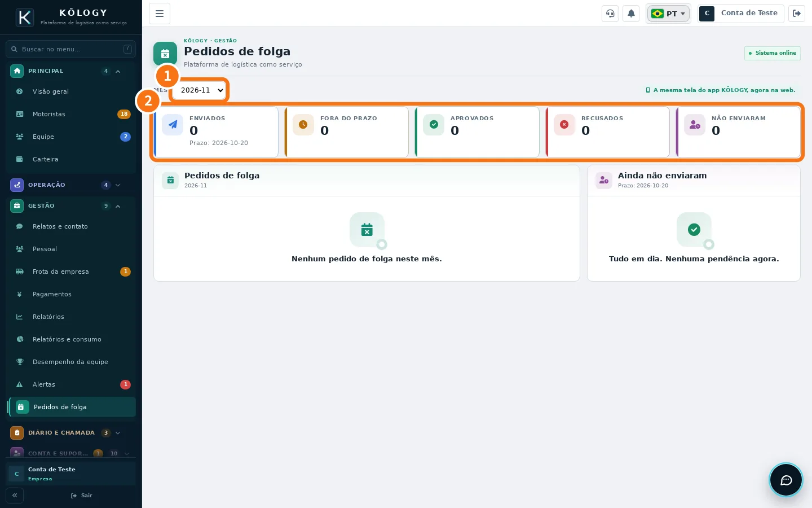812x508 pixels.
Task: Click Relatórios chart line icon
Action: click(20, 317)
